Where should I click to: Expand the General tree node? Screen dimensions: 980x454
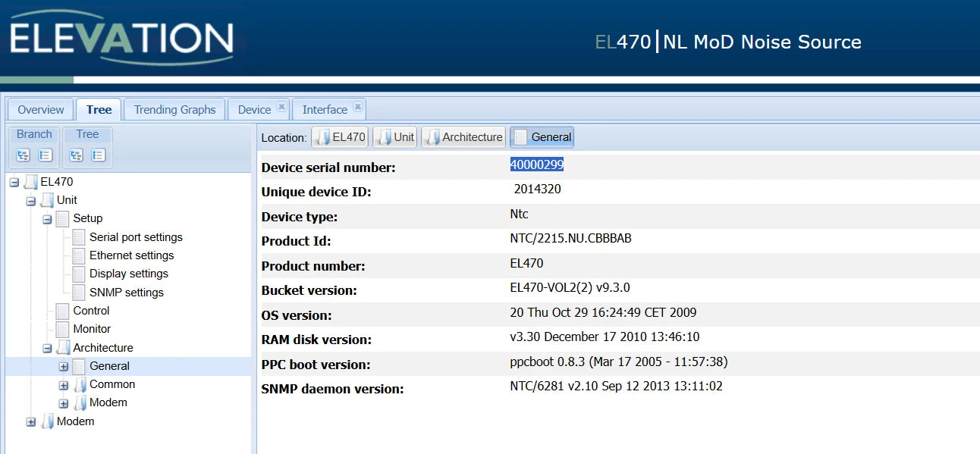click(x=64, y=367)
